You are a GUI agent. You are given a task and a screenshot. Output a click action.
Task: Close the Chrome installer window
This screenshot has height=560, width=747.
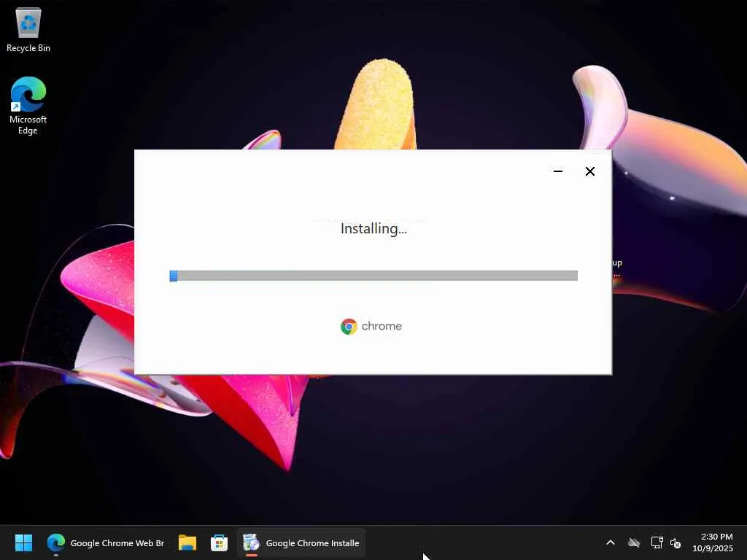[x=589, y=171]
